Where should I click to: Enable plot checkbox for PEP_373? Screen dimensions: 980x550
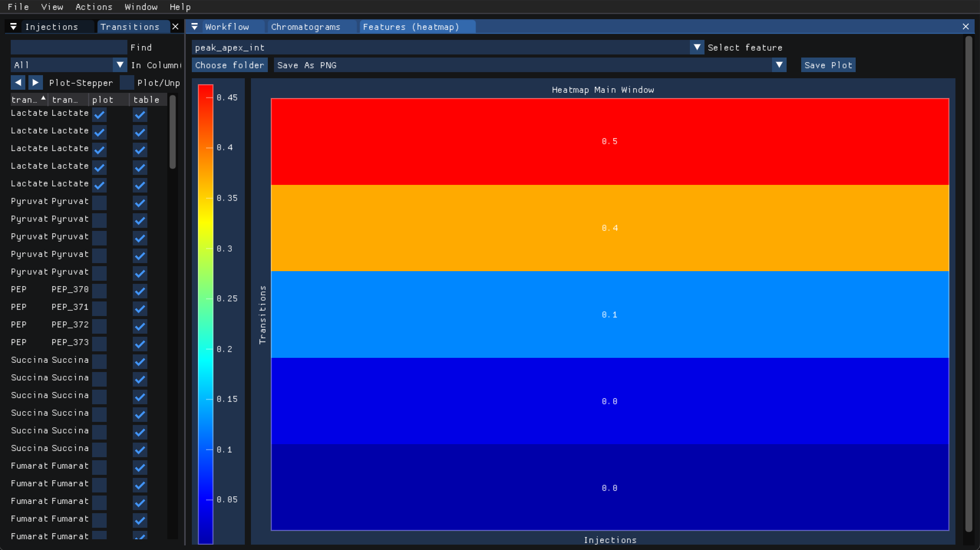(x=99, y=344)
